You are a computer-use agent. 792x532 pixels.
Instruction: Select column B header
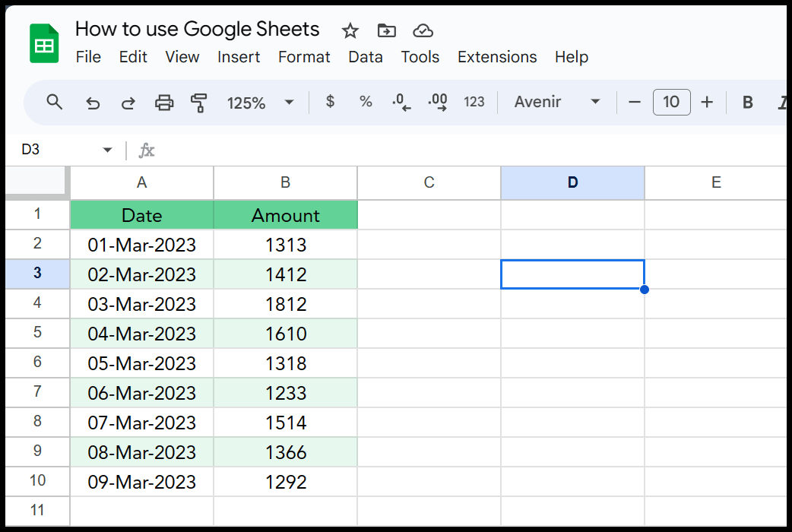pyautogui.click(x=285, y=182)
